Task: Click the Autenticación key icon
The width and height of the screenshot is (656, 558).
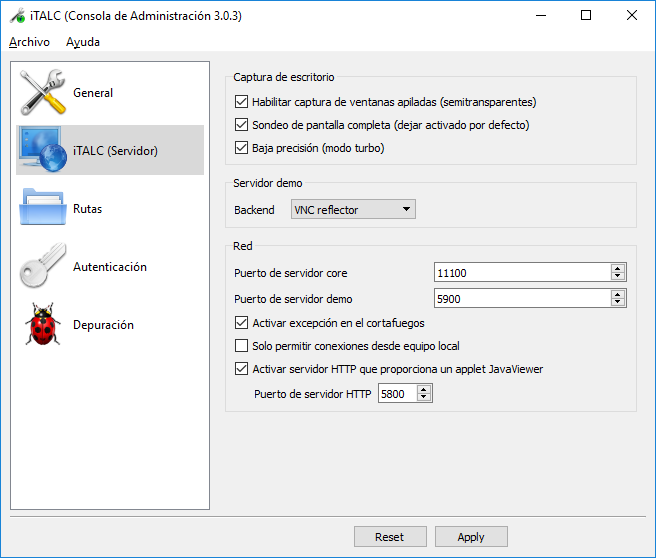Action: point(43,267)
